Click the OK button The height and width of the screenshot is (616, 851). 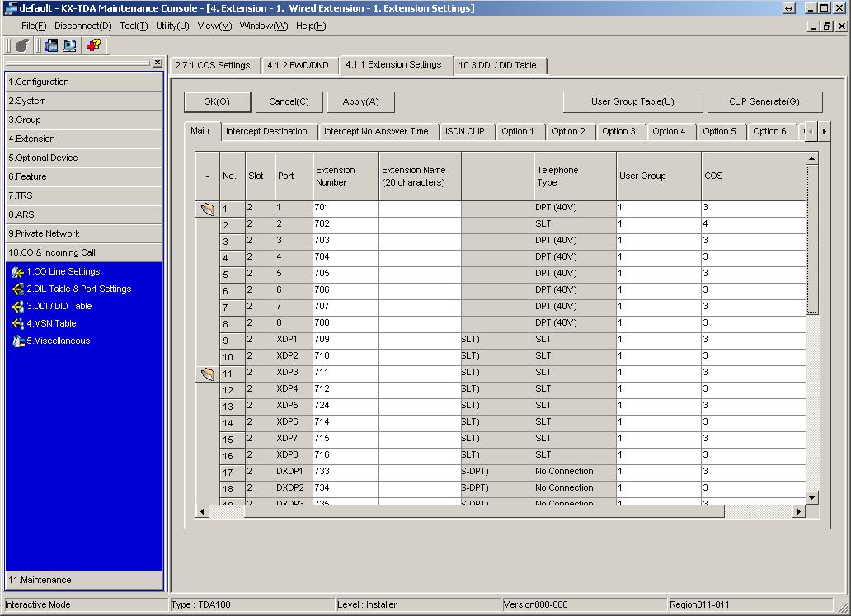point(217,102)
